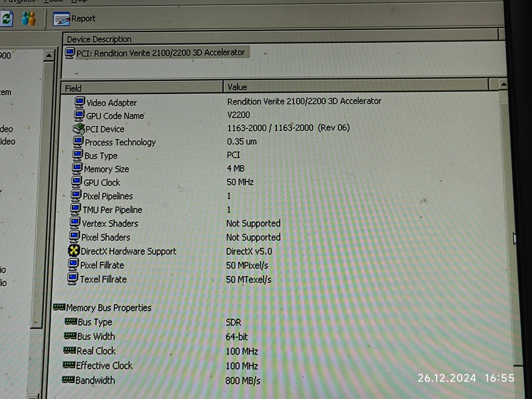
Task: Select the GPU Code Name row
Action: click(115, 116)
